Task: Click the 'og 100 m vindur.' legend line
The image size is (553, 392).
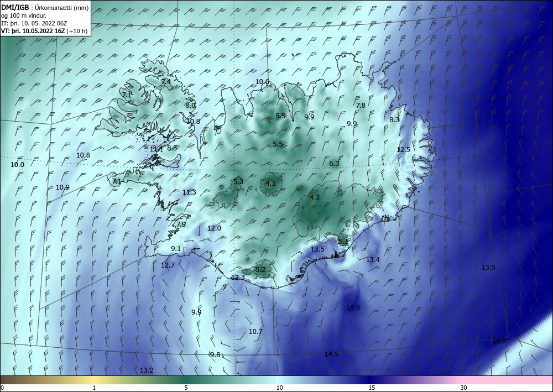Action: pos(24,15)
